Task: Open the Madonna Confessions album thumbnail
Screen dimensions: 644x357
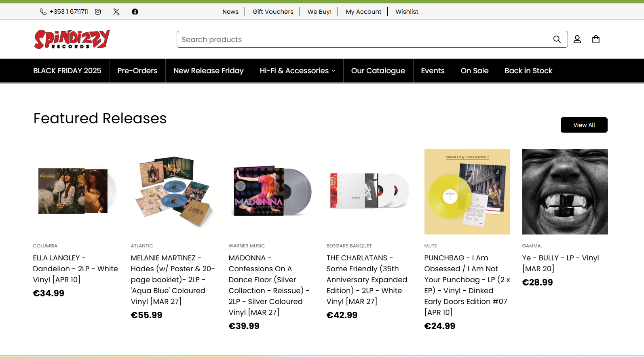Action: click(272, 192)
